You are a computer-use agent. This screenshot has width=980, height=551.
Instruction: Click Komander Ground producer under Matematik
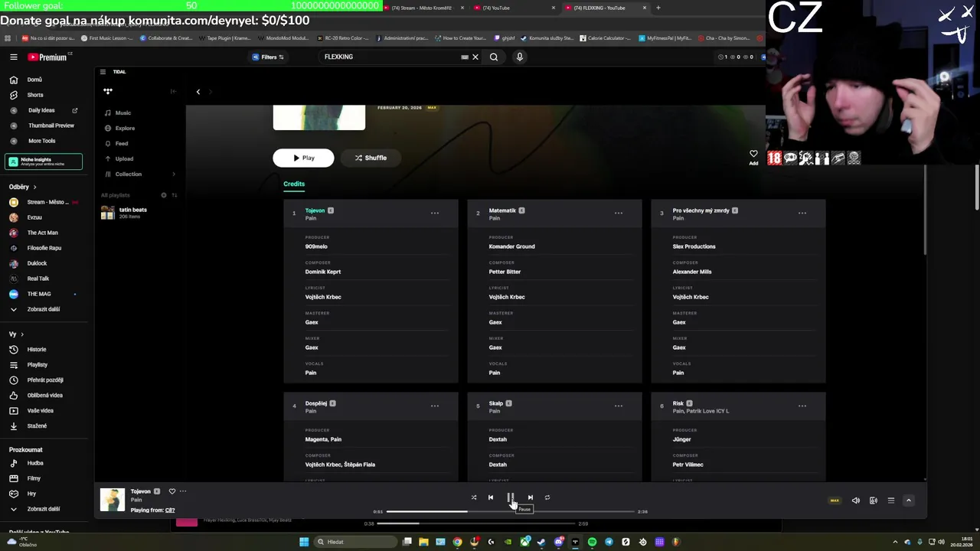pyautogui.click(x=512, y=246)
